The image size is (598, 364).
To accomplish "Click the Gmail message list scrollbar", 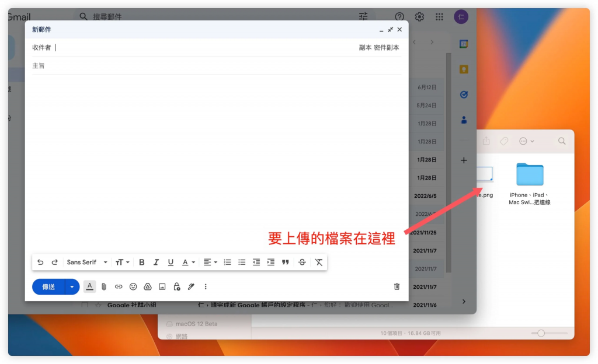I will click(448, 163).
